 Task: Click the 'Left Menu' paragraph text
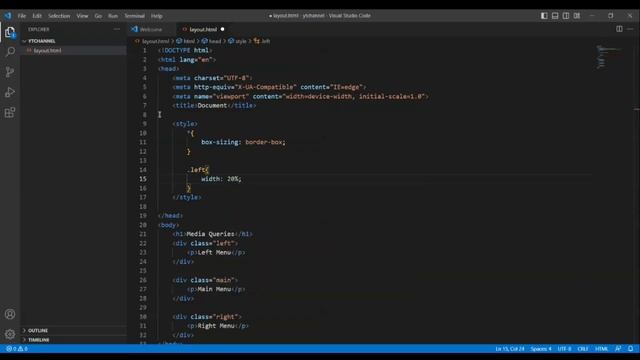tap(214, 252)
